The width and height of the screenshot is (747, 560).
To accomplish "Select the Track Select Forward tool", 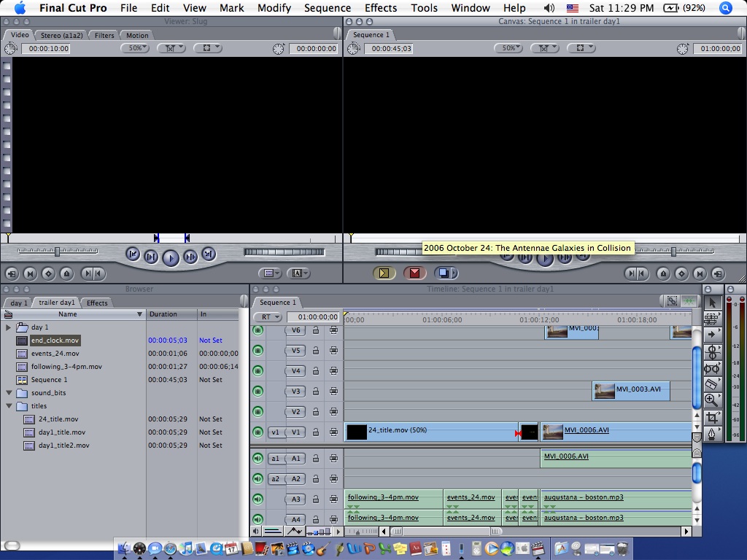I will [712, 335].
